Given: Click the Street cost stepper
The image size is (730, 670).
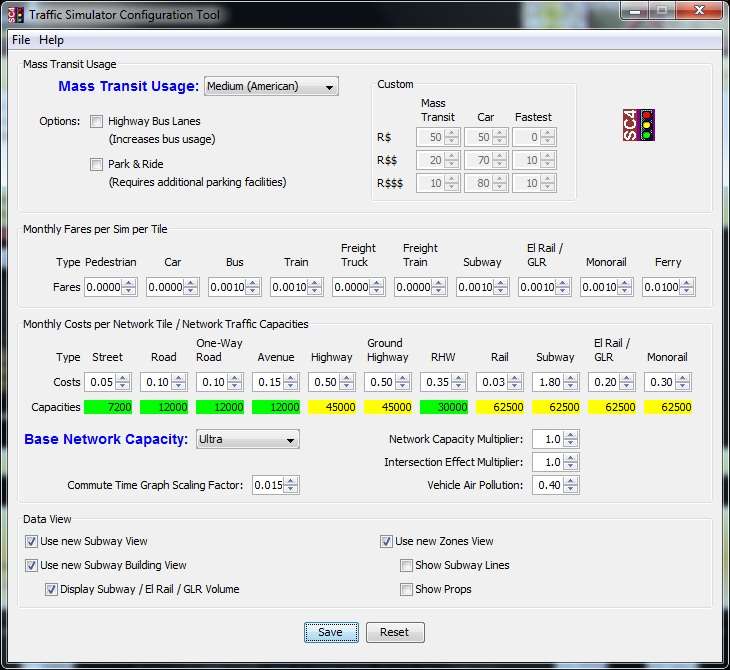Looking at the screenshot, I should click(122, 382).
